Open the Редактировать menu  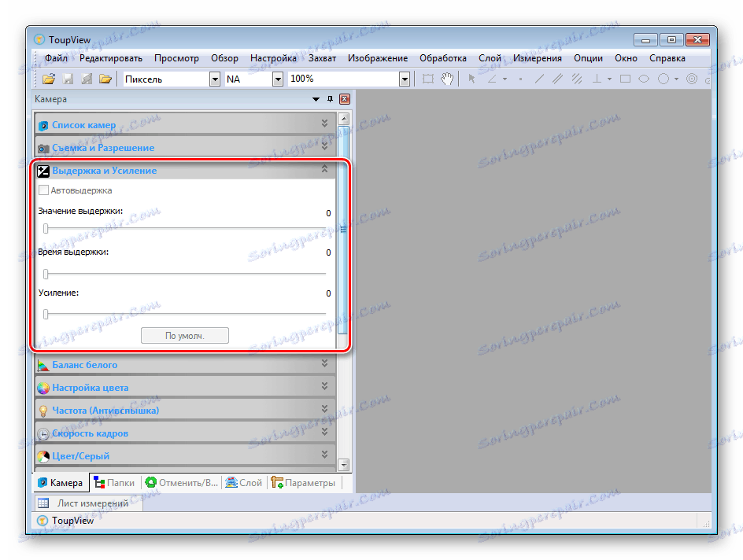pos(111,58)
